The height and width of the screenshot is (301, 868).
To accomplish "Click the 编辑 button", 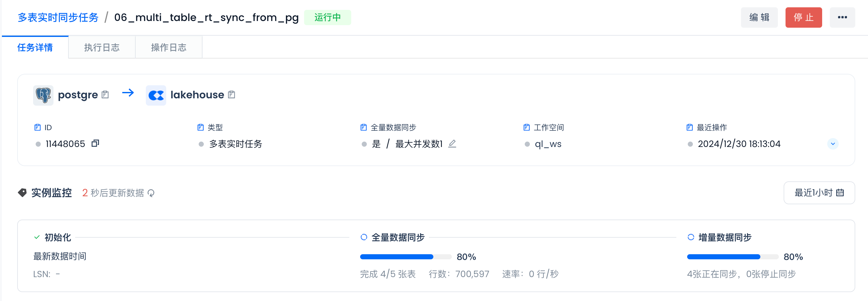I will [x=759, y=17].
